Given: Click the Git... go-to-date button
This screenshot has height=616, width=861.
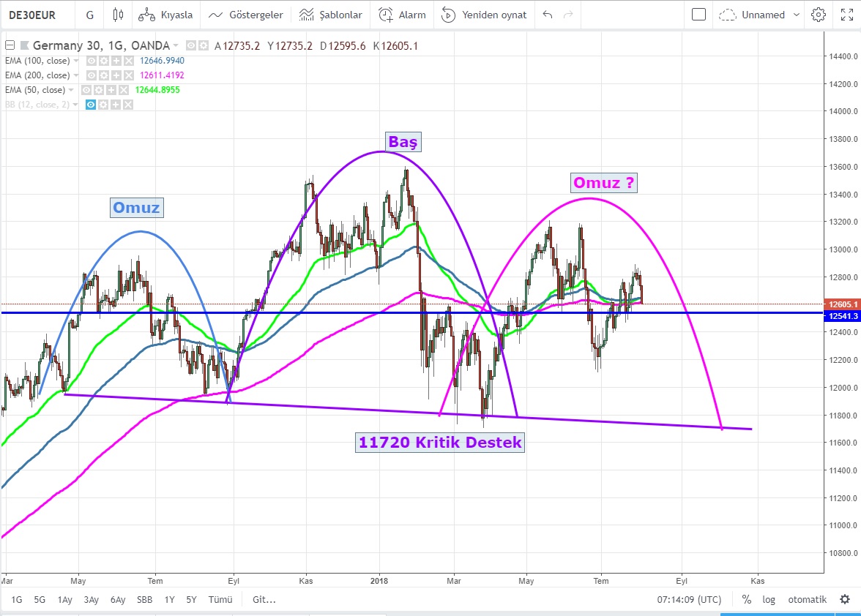Looking at the screenshot, I should click(264, 599).
